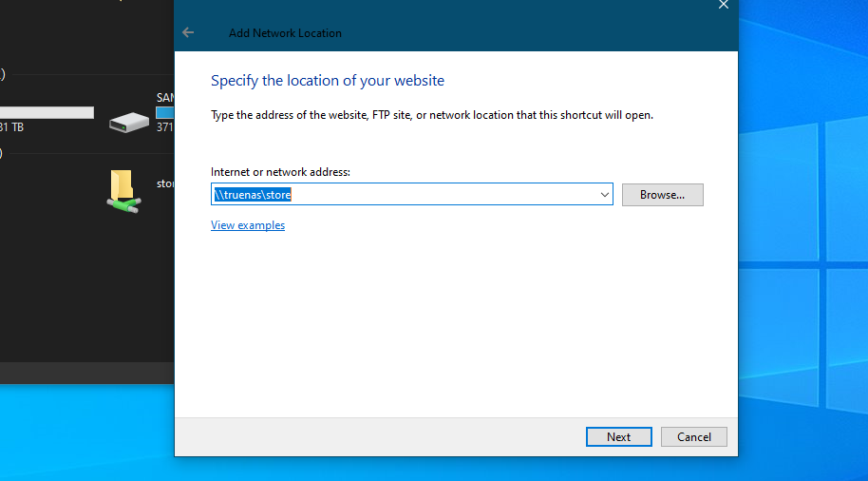Select the 'sto' network location label
The width and height of the screenshot is (868, 481).
(165, 183)
